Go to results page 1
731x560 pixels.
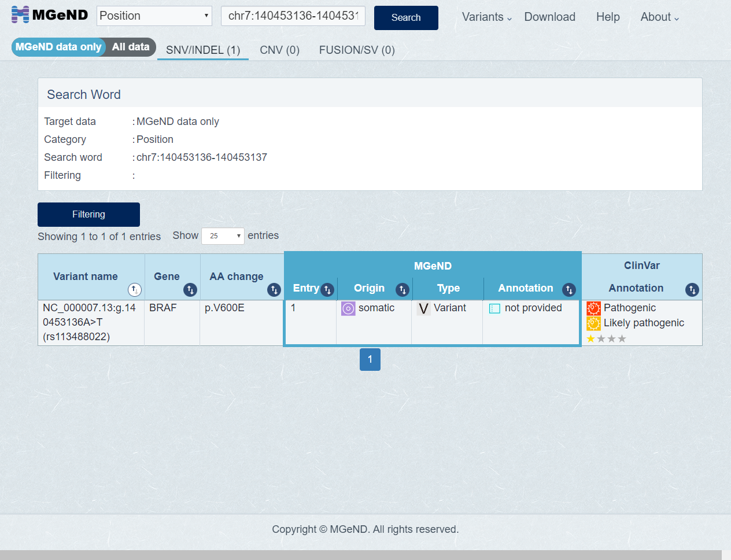(x=370, y=359)
